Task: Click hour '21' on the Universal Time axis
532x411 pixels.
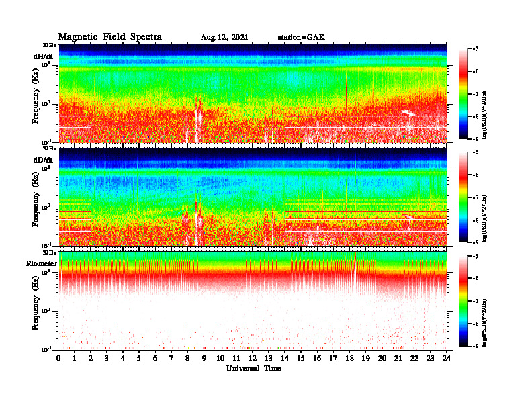Action: pos(398,358)
